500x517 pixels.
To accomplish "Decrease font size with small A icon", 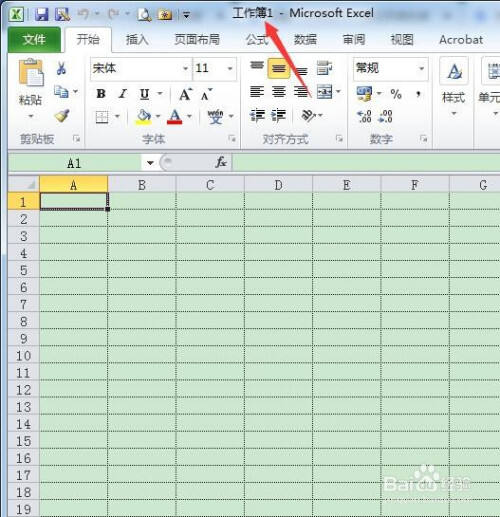I will (x=206, y=95).
